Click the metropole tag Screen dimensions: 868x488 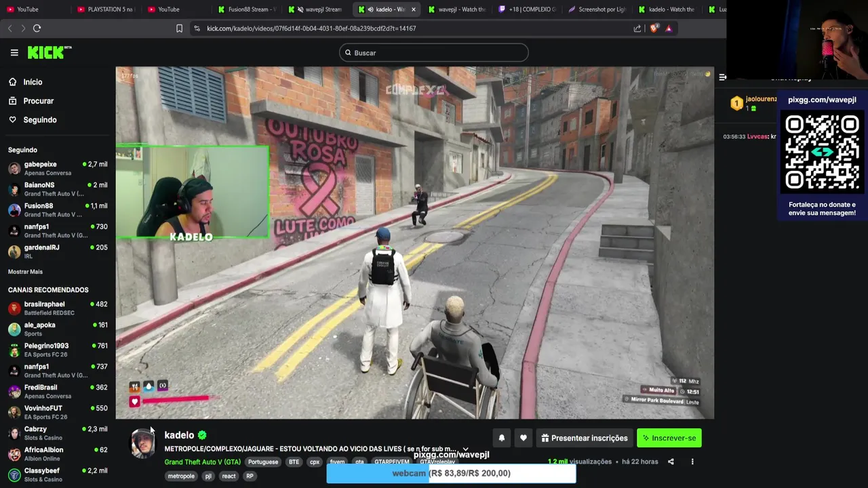(181, 476)
